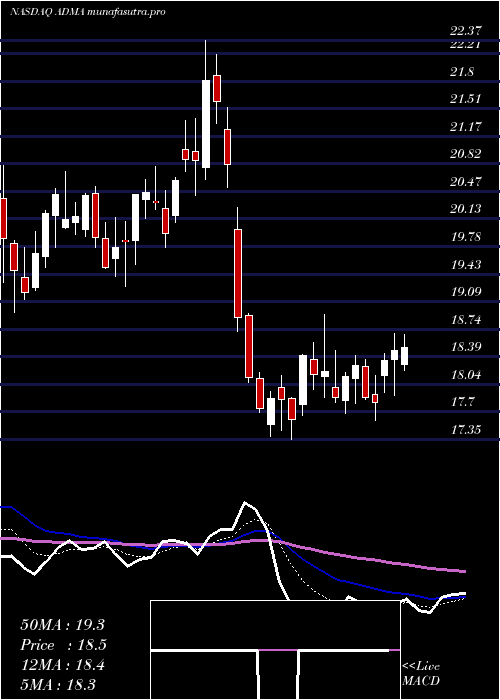
Task: Click the 20.82 price axis label
Action: [x=466, y=154]
